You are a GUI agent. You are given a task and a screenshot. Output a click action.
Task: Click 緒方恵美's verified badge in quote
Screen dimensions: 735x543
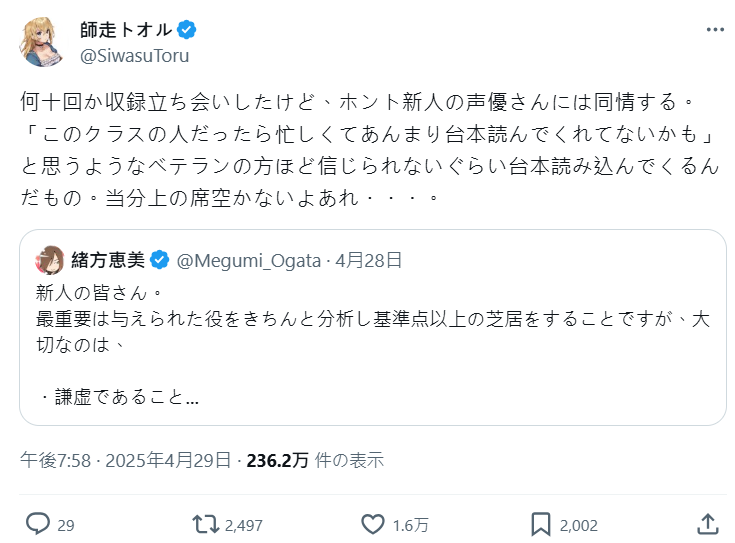(159, 261)
